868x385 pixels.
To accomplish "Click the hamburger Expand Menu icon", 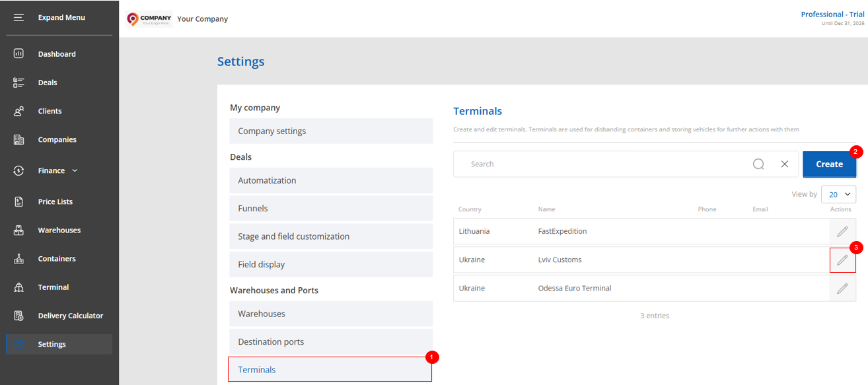I will (x=18, y=17).
